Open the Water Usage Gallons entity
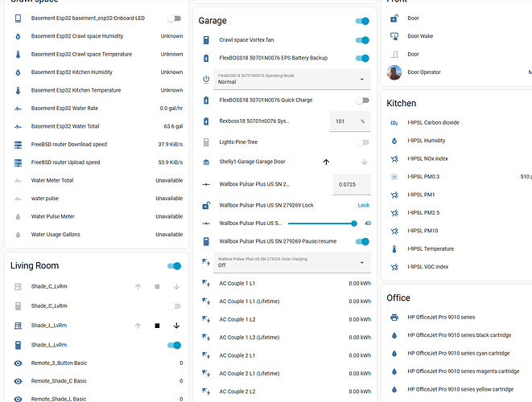 click(97, 235)
